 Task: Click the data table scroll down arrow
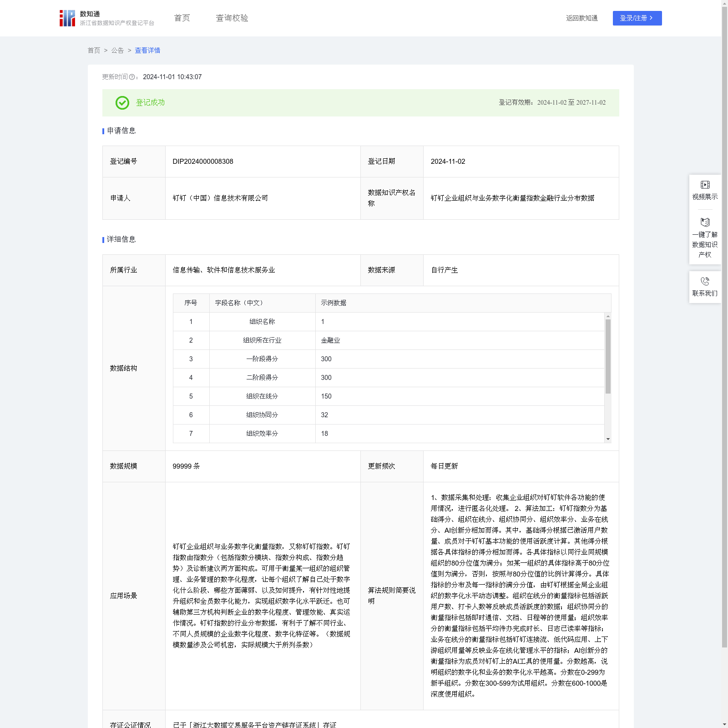pyautogui.click(x=608, y=439)
